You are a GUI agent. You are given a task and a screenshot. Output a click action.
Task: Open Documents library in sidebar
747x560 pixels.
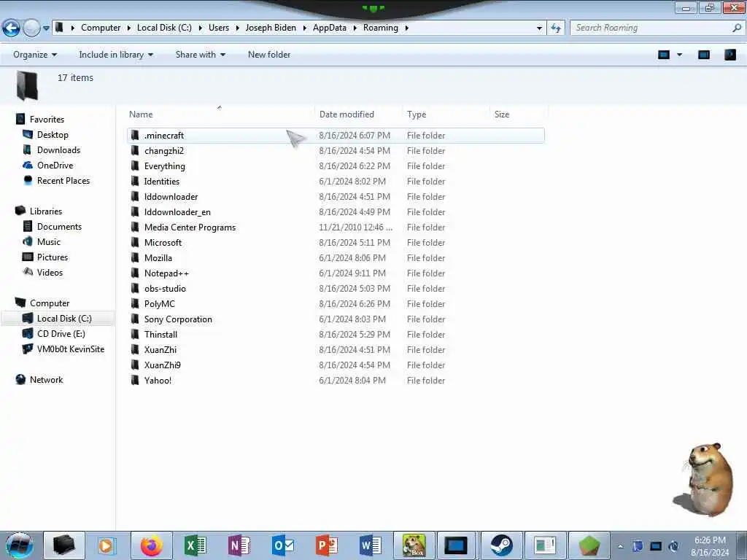pyautogui.click(x=59, y=227)
